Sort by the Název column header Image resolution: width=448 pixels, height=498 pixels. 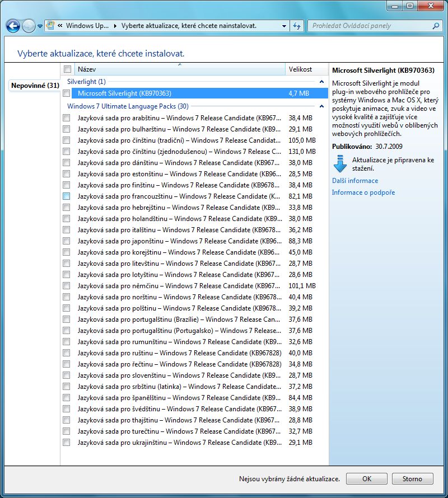pos(180,69)
